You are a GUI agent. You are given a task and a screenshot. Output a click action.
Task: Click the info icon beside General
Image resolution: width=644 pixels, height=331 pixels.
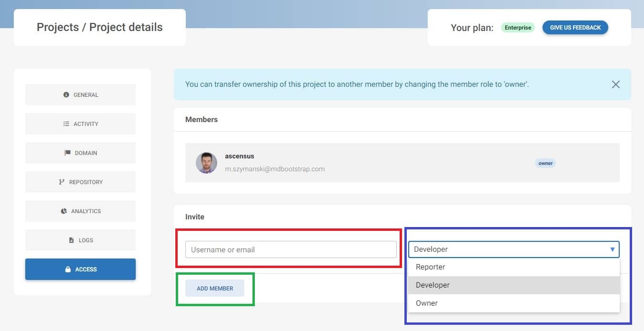pos(66,95)
